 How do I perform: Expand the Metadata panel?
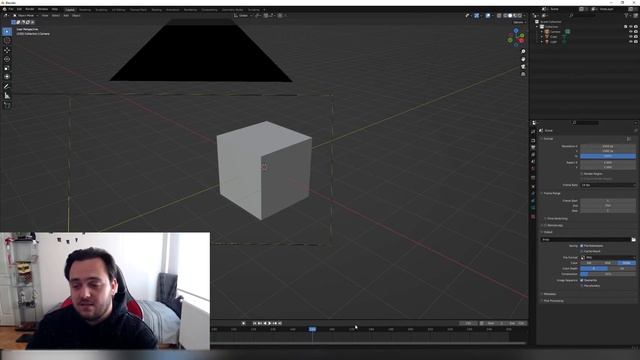click(549, 294)
